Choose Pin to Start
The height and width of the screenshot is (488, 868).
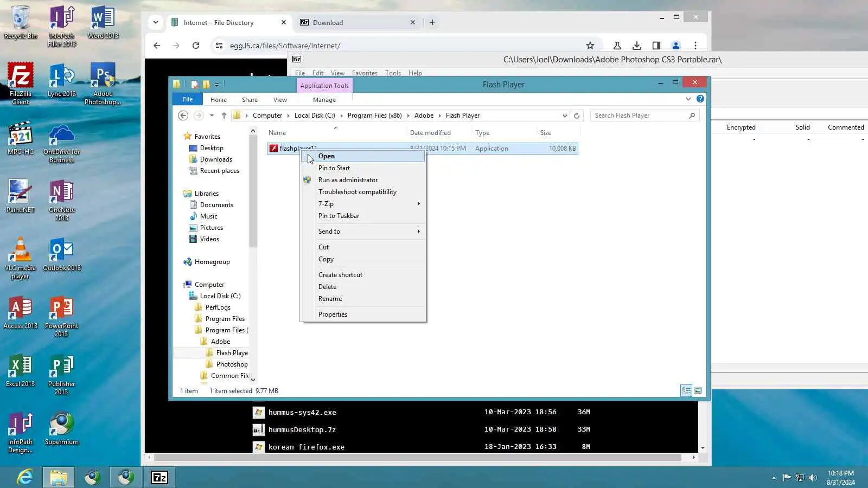click(x=363, y=168)
